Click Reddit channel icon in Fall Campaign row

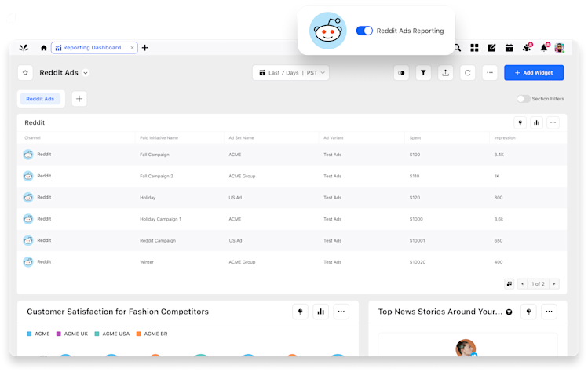[28, 155]
